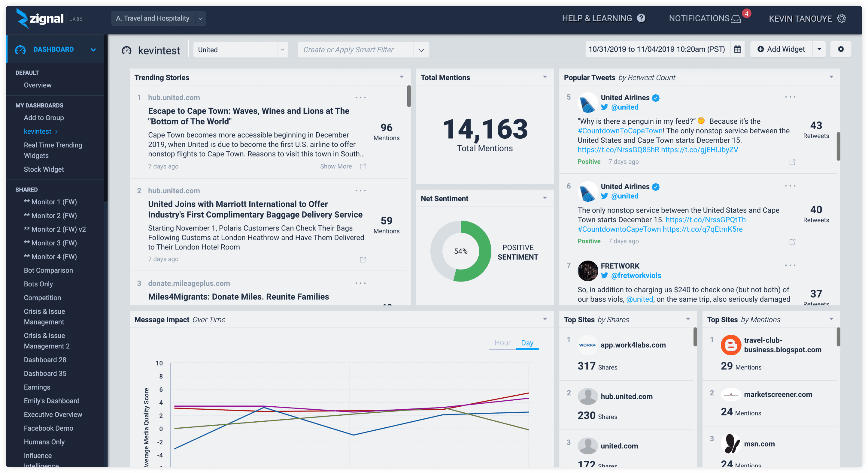Click the Create or Apply Smart Filter field

[x=356, y=50]
